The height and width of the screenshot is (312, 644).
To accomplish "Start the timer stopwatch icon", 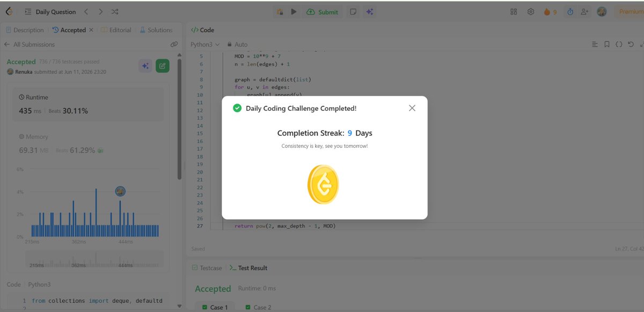I will 569,12.
